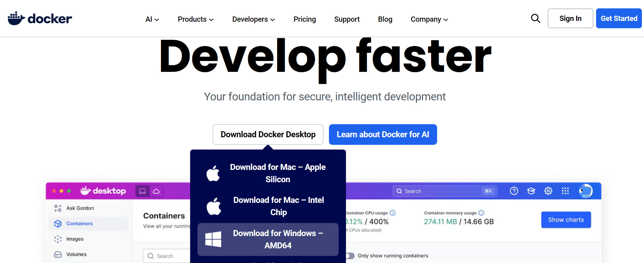Expand the Developers dropdown
The height and width of the screenshot is (263, 644).
click(254, 19)
